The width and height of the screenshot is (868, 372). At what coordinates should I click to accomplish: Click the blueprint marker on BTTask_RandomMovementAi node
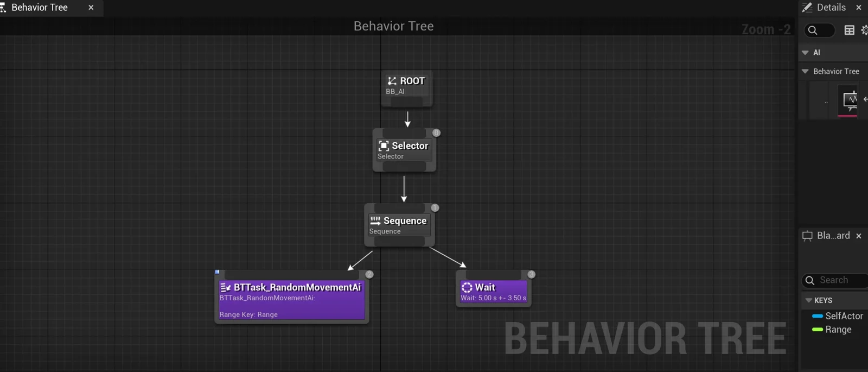pyautogui.click(x=217, y=272)
